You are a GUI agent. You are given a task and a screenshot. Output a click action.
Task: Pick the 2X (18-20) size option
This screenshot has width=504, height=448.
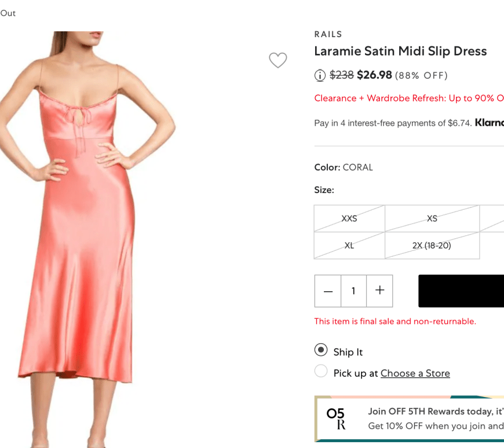(x=432, y=245)
